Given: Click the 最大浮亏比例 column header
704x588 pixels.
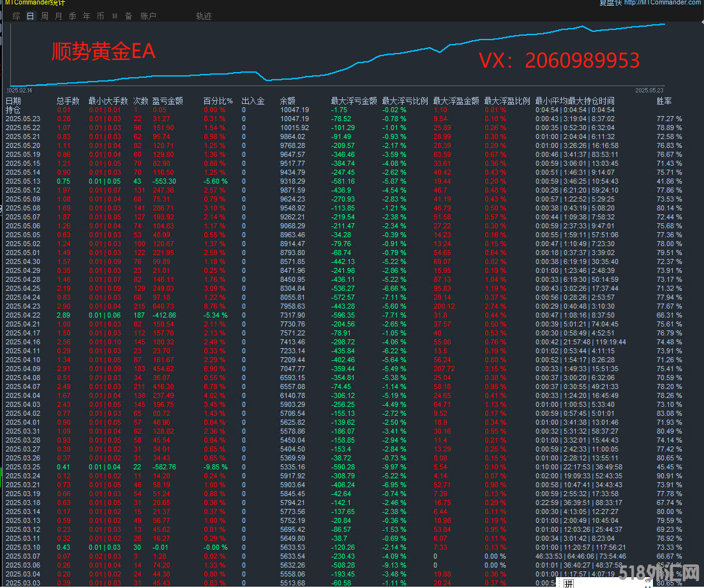Looking at the screenshot, I should click(x=405, y=101).
